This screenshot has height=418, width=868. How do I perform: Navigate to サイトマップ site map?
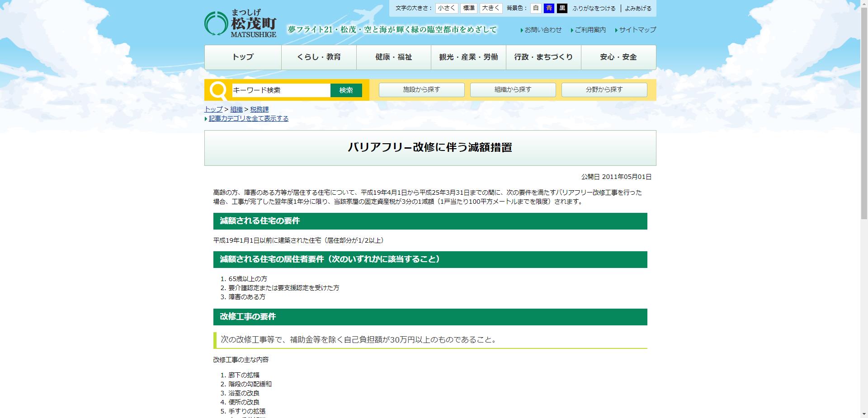pos(637,30)
